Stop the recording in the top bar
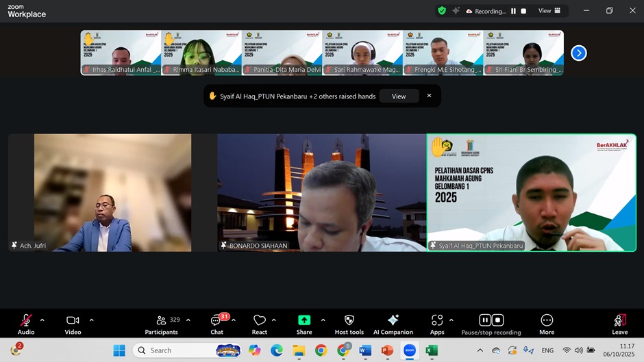 [523, 11]
